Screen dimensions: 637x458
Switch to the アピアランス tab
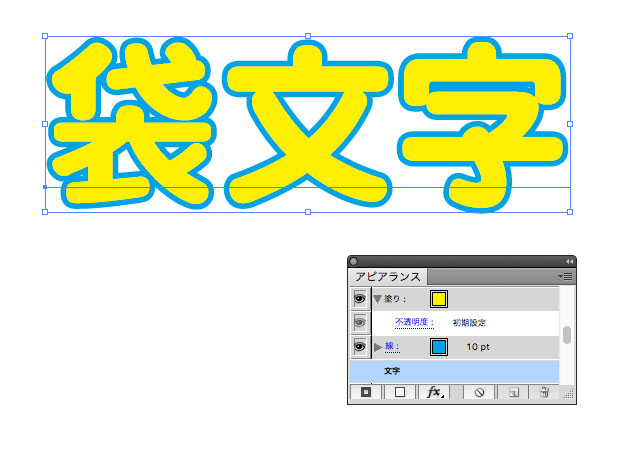[388, 277]
